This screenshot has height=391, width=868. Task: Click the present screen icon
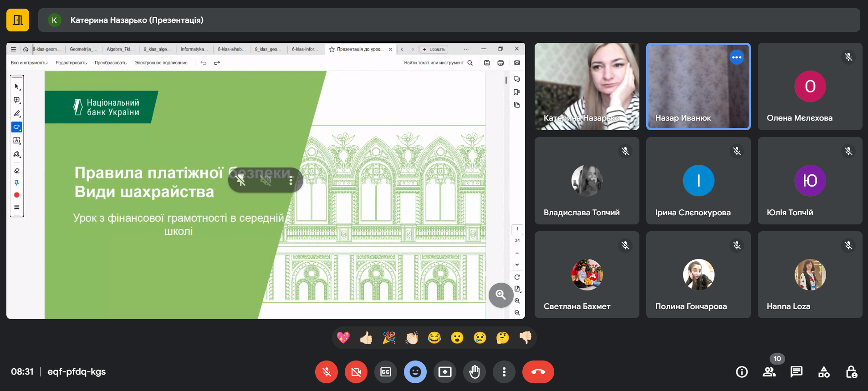(x=445, y=372)
